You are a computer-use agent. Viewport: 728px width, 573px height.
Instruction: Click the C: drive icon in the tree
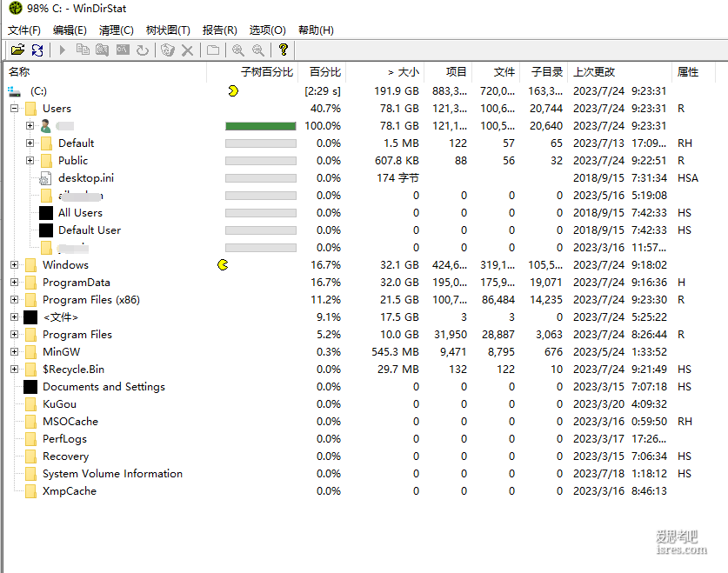(x=15, y=91)
